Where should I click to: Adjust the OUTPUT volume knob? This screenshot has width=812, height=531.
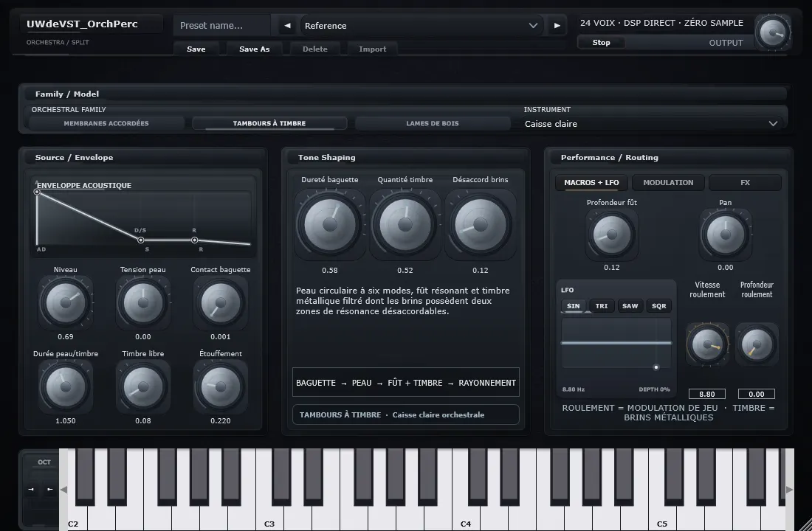pos(773,32)
